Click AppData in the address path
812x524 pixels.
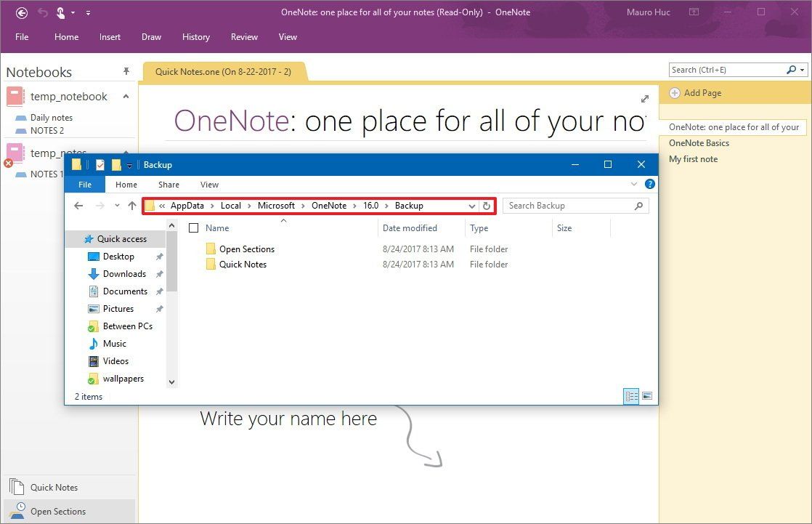[187, 206]
